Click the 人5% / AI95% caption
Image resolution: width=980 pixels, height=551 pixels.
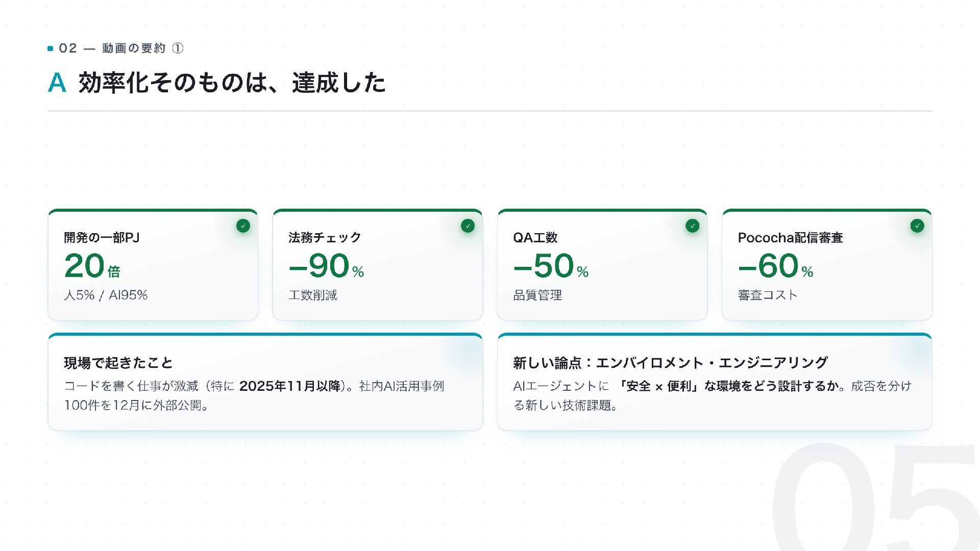pos(106,295)
